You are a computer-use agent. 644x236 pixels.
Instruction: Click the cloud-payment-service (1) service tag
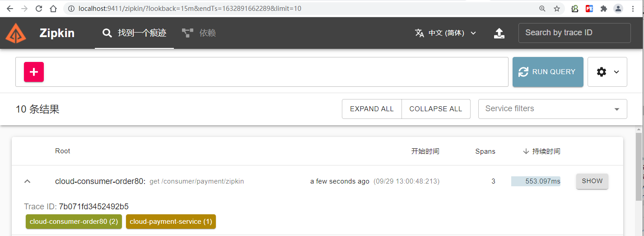(x=171, y=222)
